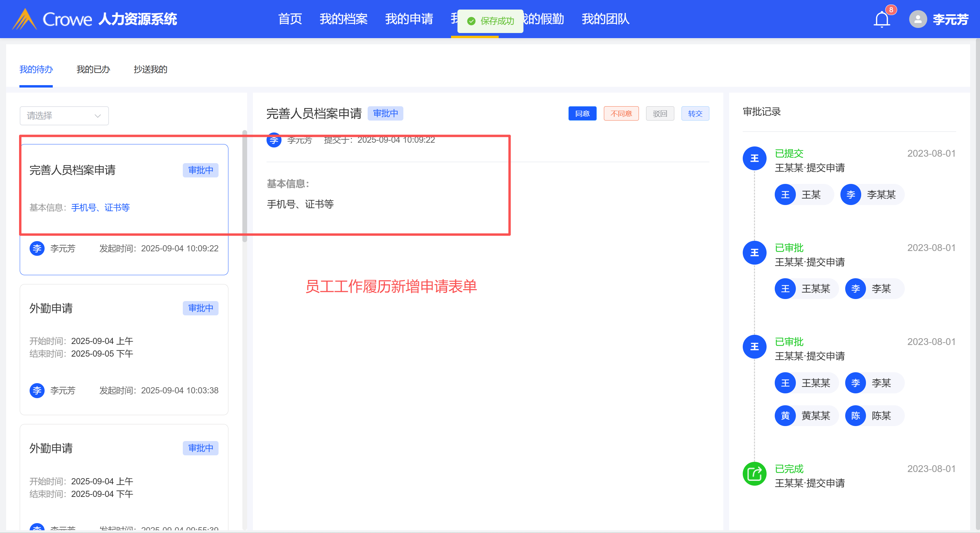Click the user profile avatar icon
The image size is (980, 533).
(x=918, y=19)
